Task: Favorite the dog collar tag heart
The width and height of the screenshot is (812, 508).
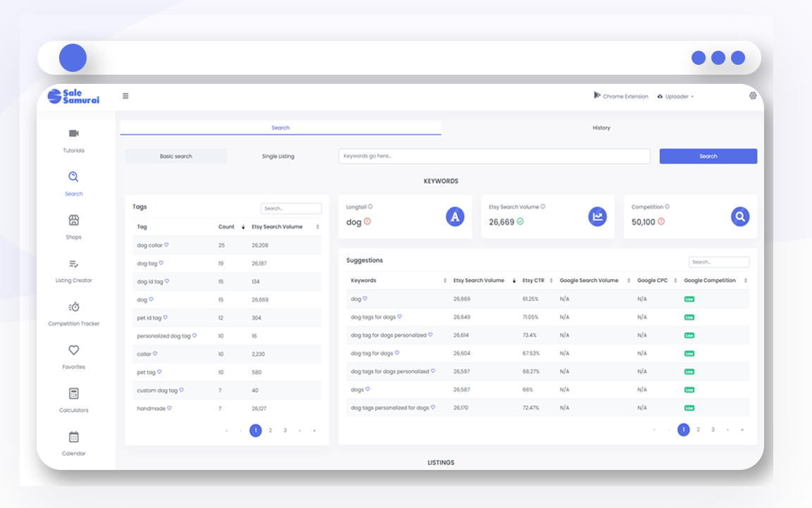Action: click(166, 245)
